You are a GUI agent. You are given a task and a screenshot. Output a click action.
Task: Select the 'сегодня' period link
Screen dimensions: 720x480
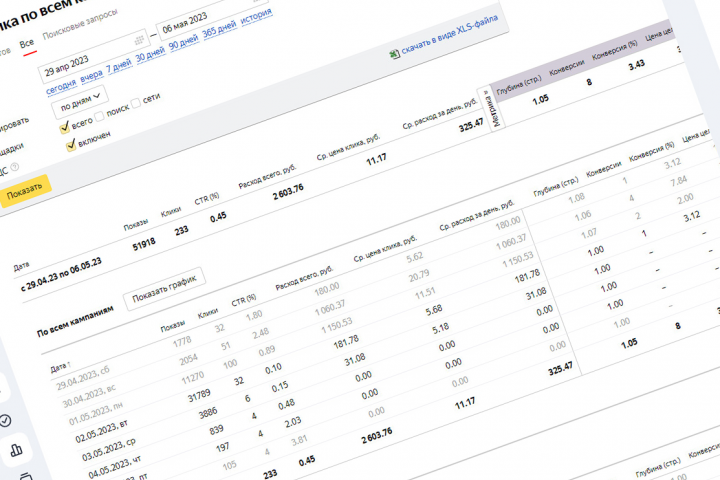[61, 86]
